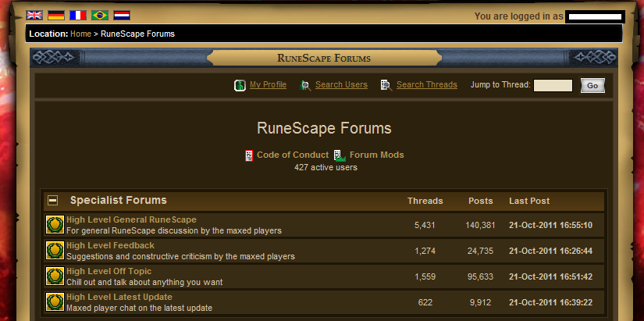Click the High Level General RuneScape wreath icon
This screenshot has height=321, width=644.
(x=55, y=225)
